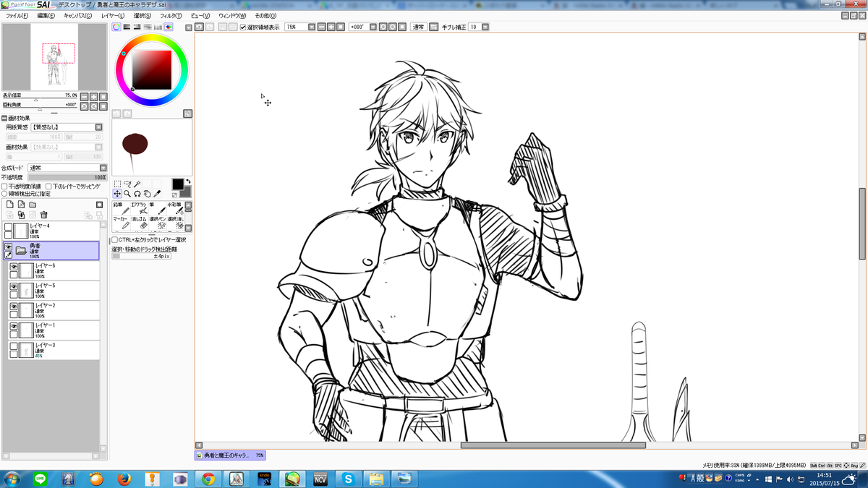Choose the 水彩筆 watercolor brush
The height and width of the screenshot is (488, 868).
(175, 208)
